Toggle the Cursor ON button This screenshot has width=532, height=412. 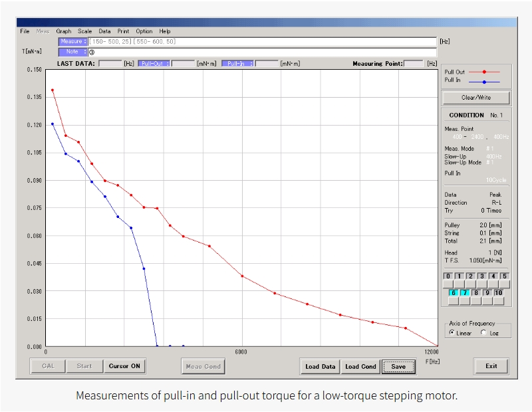tap(124, 366)
